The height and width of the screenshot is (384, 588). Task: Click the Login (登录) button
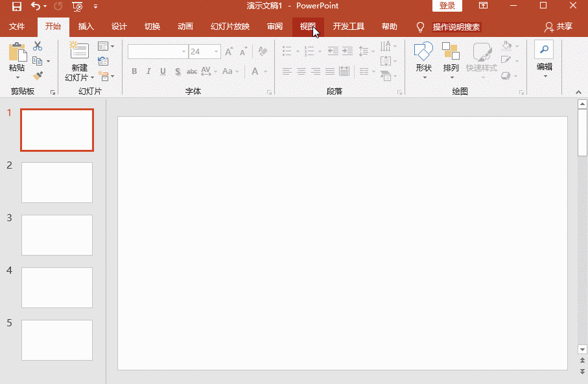447,6
